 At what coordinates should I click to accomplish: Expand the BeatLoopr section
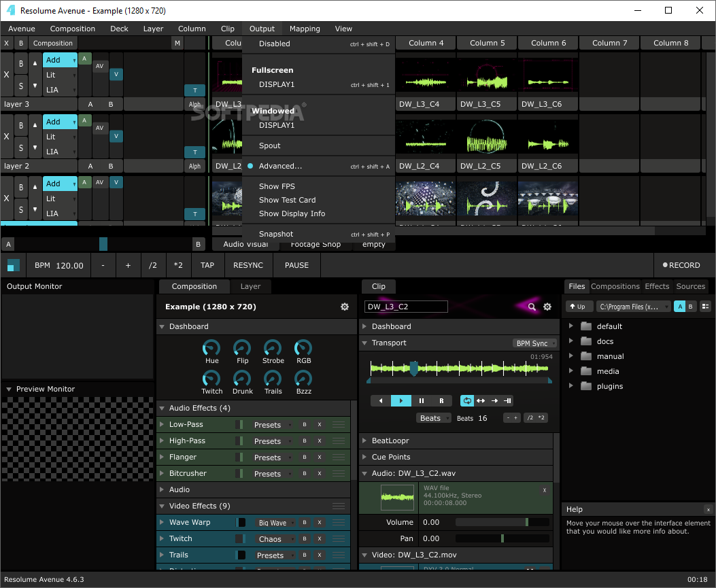coord(364,440)
